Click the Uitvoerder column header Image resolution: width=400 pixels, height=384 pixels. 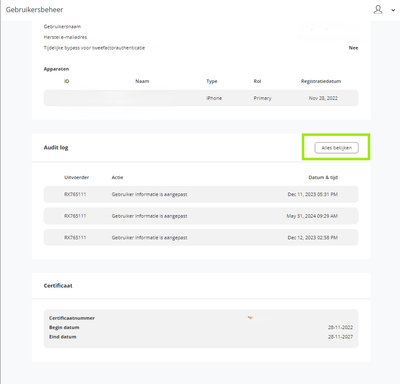[77, 177]
